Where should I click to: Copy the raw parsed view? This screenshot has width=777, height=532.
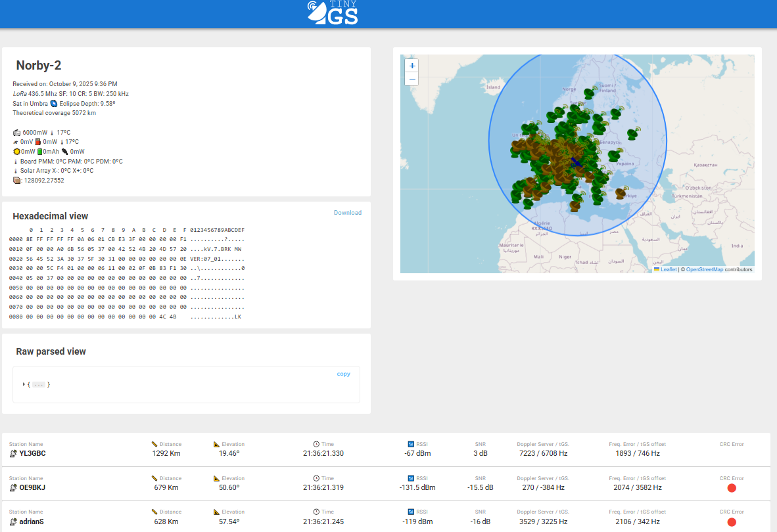coord(343,374)
